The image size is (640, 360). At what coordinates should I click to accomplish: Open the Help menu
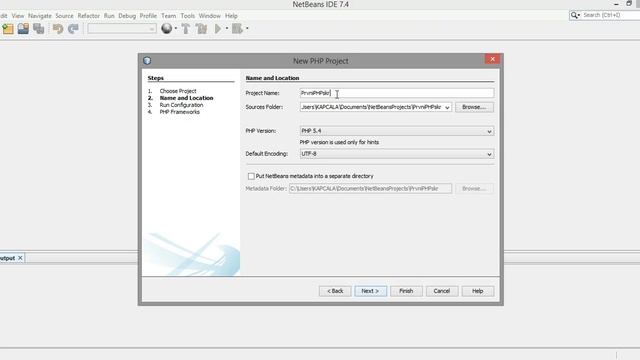(x=231, y=16)
